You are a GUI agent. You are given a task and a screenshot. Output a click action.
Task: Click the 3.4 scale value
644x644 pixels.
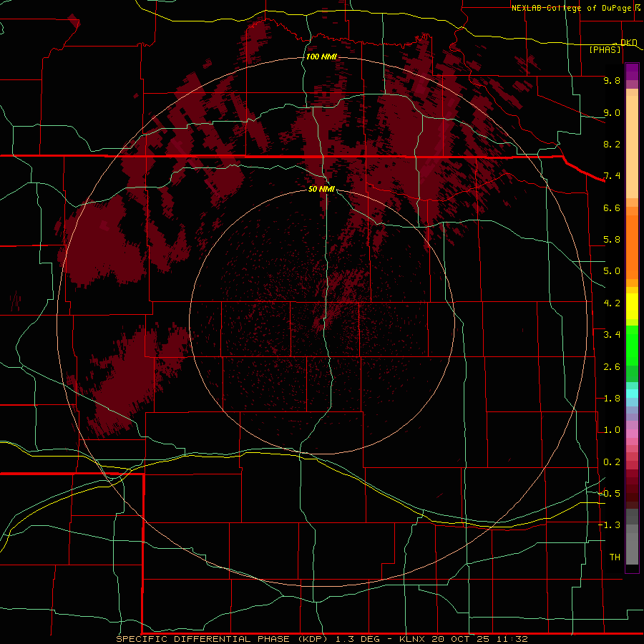pos(612,335)
